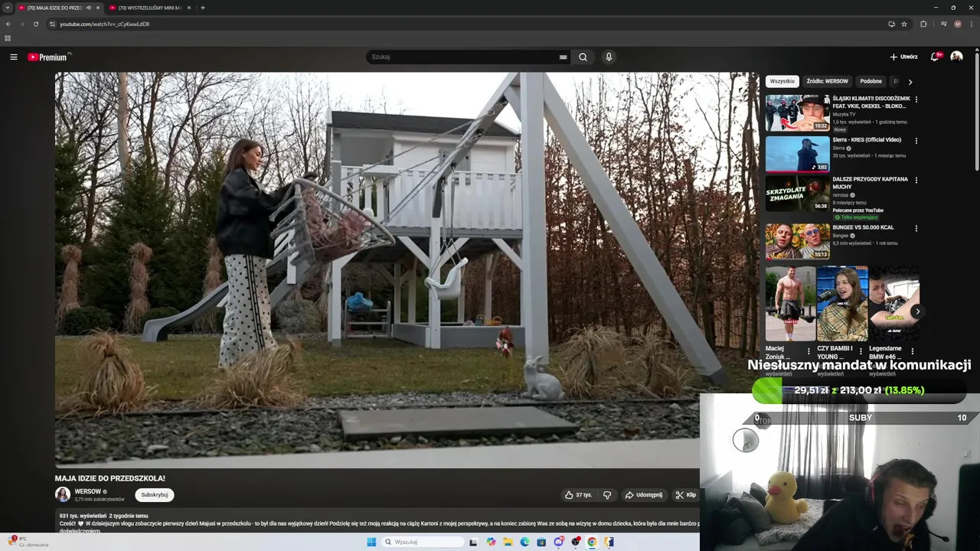Open options for Sierra - KRES video
This screenshot has height=551, width=980.
pyautogui.click(x=916, y=141)
